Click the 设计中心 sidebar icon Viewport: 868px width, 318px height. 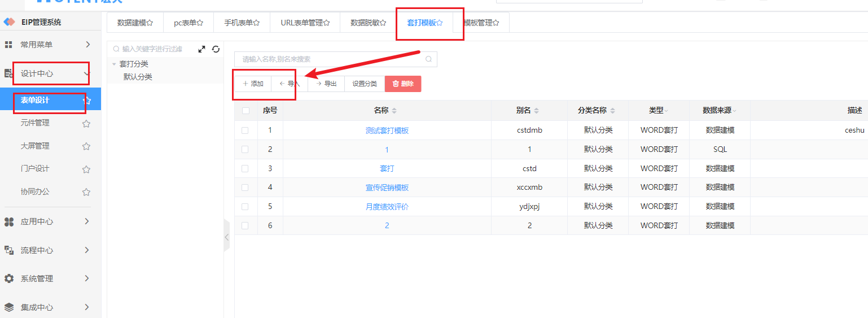point(8,73)
